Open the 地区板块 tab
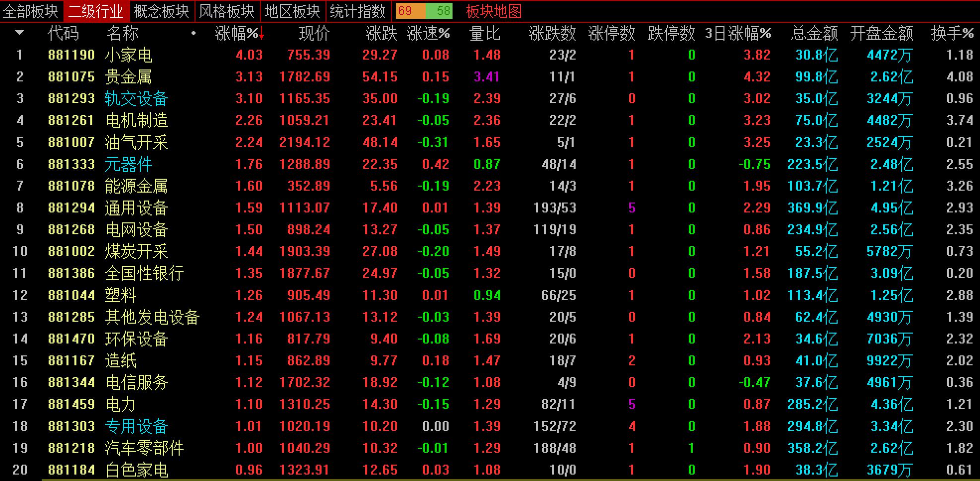This screenshot has width=980, height=481. click(292, 11)
